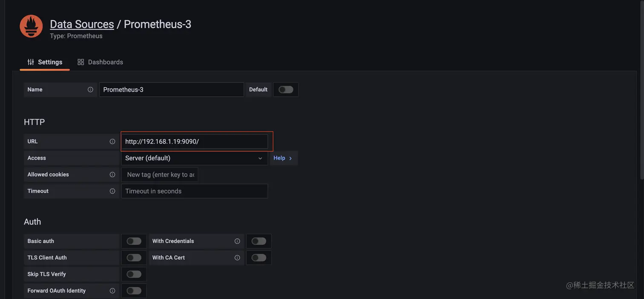644x299 pixels.
Task: Click the With Credentials info icon
Action: point(237,241)
